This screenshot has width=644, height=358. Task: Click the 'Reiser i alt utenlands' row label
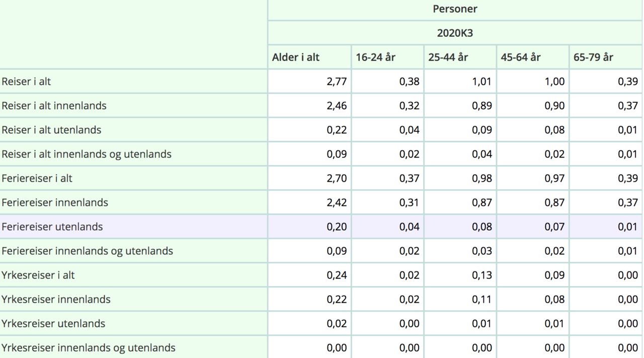[51, 130]
